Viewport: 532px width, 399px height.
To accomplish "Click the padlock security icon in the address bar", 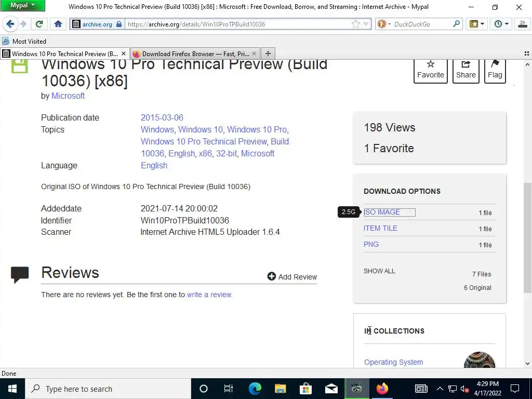I will (x=119, y=24).
